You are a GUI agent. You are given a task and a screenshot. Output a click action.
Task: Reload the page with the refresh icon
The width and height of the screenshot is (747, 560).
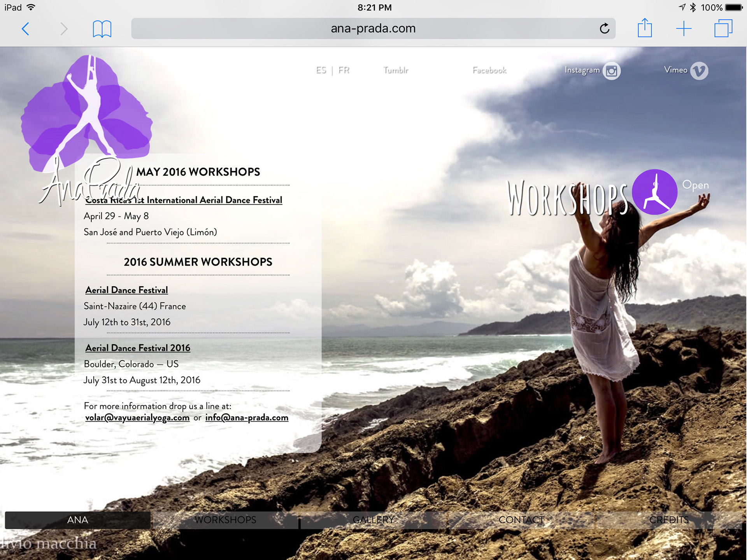click(604, 28)
